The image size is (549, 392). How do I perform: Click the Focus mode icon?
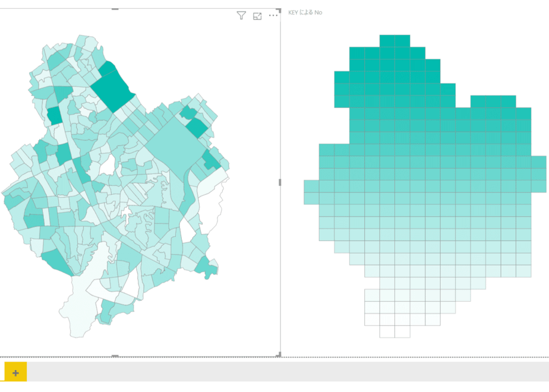tap(257, 16)
